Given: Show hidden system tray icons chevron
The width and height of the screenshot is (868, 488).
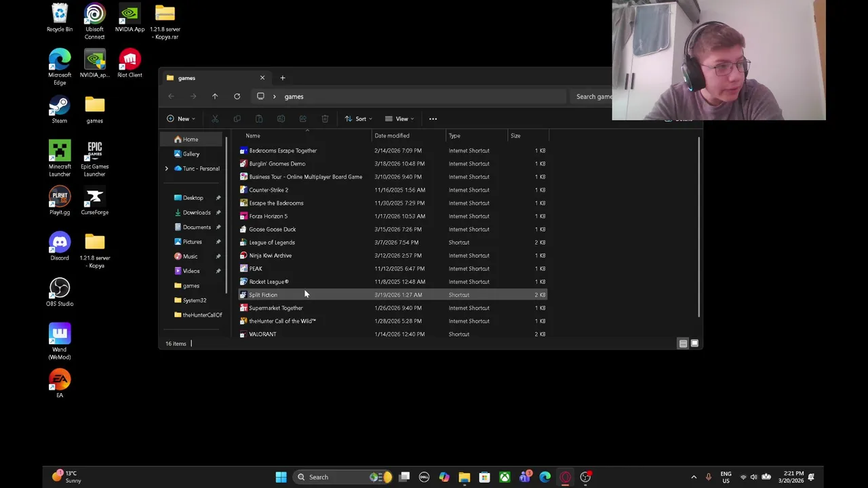Looking at the screenshot, I should coord(693,477).
